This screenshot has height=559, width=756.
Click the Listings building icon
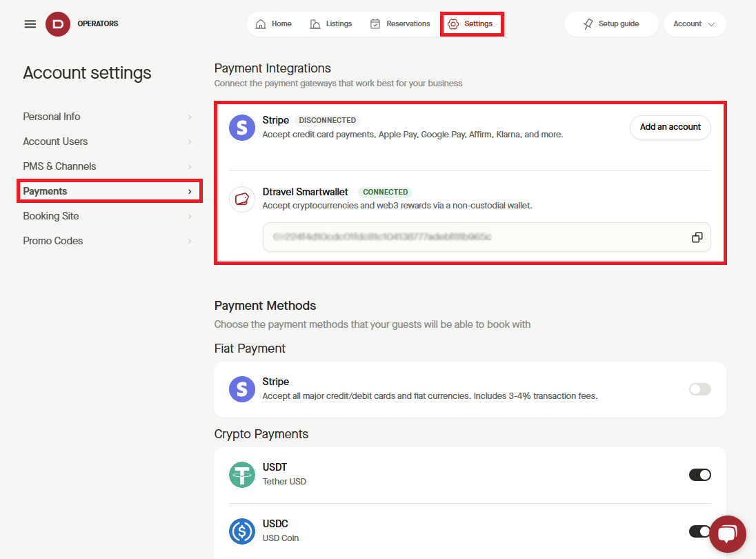pos(315,24)
